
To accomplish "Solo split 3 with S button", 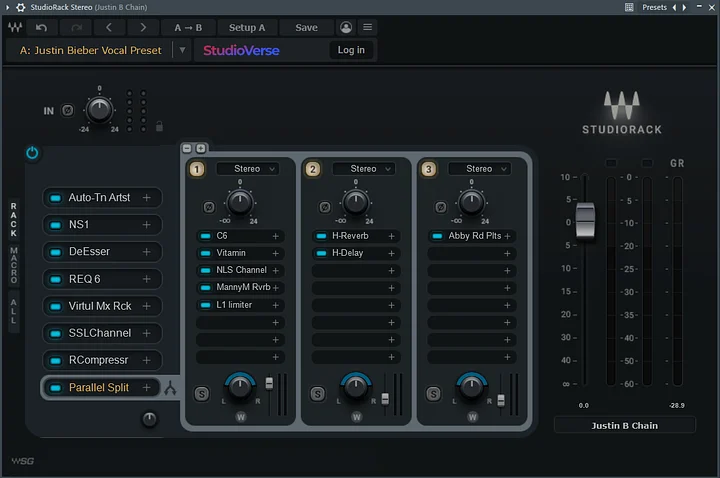I will click(433, 394).
